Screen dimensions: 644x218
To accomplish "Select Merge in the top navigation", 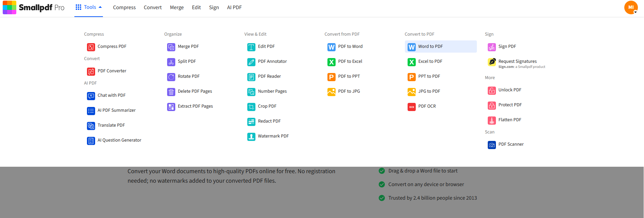I will tap(177, 7).
